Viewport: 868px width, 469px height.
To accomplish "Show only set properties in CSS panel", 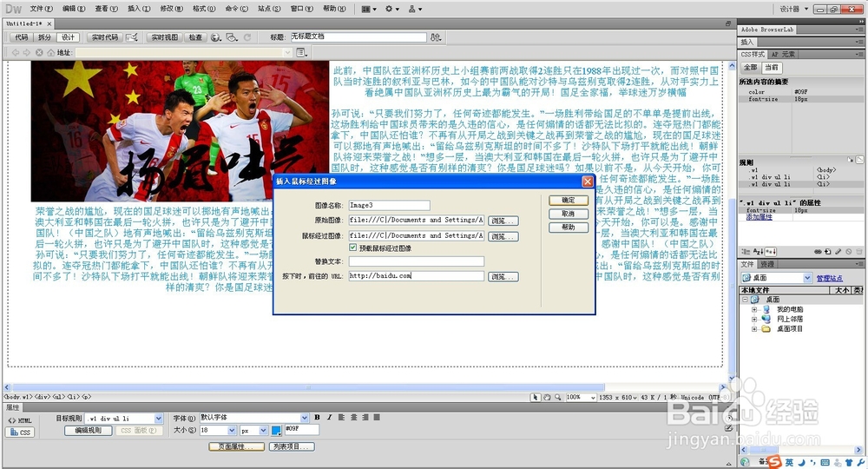I will (771, 251).
